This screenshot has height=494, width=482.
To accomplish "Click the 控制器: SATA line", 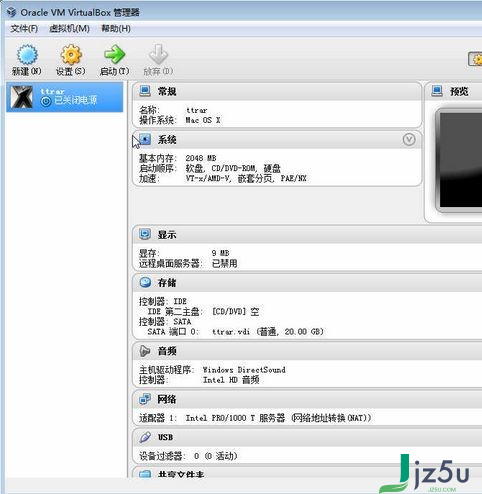I will coord(165,322).
